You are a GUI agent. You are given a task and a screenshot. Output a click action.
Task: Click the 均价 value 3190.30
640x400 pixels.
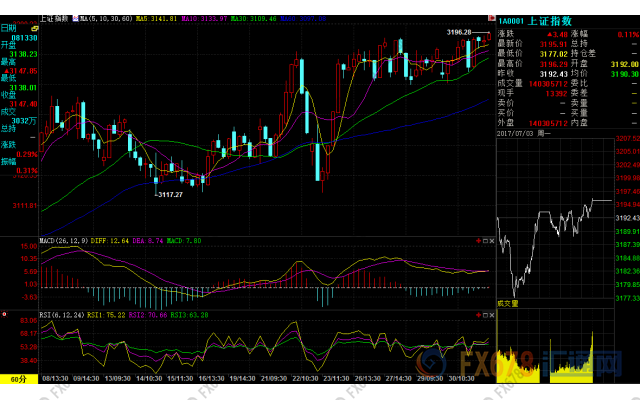point(624,74)
